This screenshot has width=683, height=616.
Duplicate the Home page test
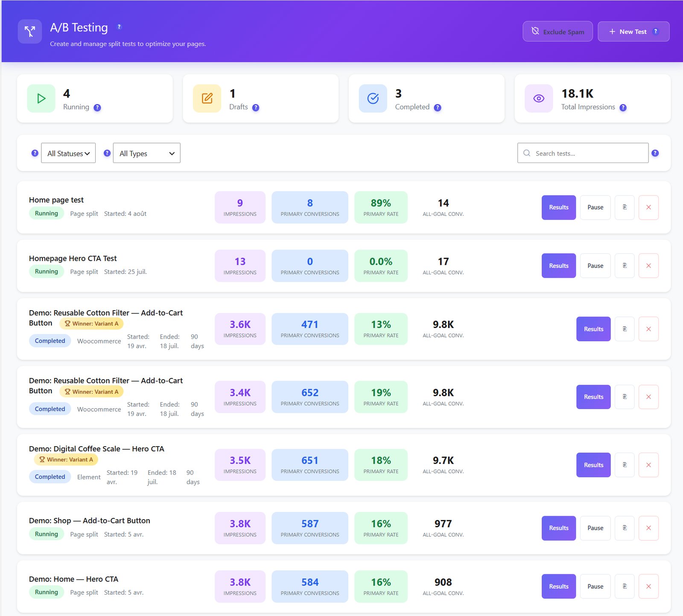[625, 207]
